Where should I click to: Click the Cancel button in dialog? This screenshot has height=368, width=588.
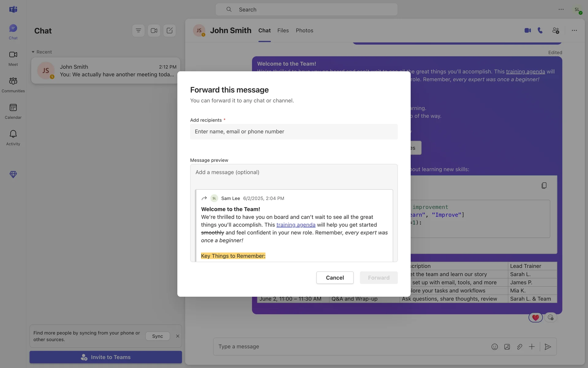click(334, 278)
